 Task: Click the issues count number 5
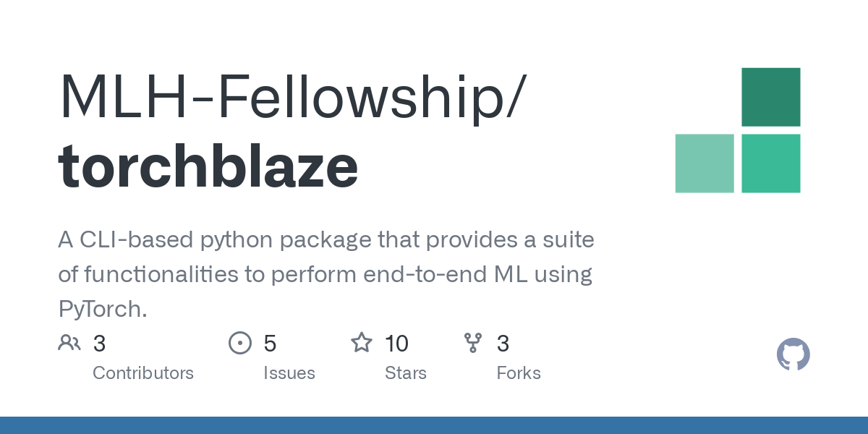pyautogui.click(x=270, y=344)
